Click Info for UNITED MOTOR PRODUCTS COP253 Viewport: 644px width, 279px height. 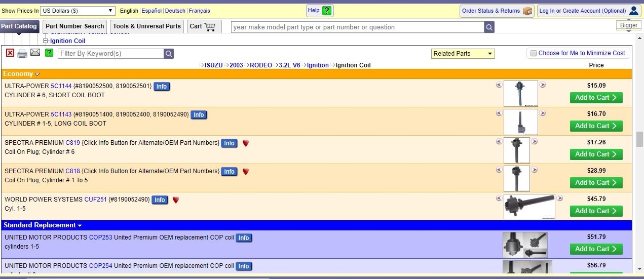click(244, 238)
